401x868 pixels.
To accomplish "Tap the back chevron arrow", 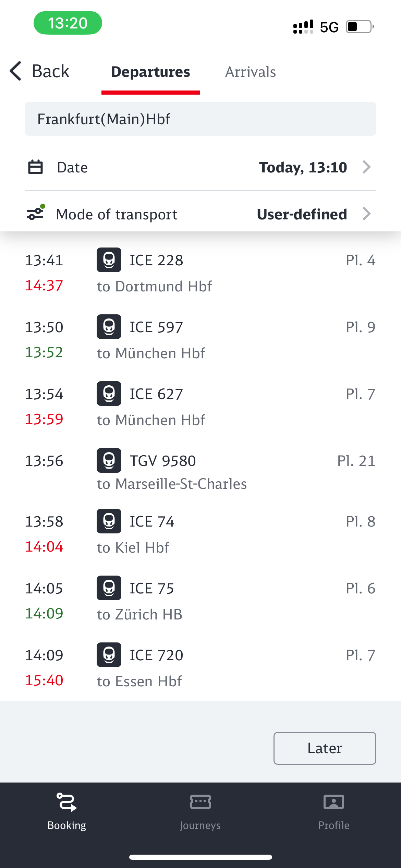I will [x=16, y=71].
